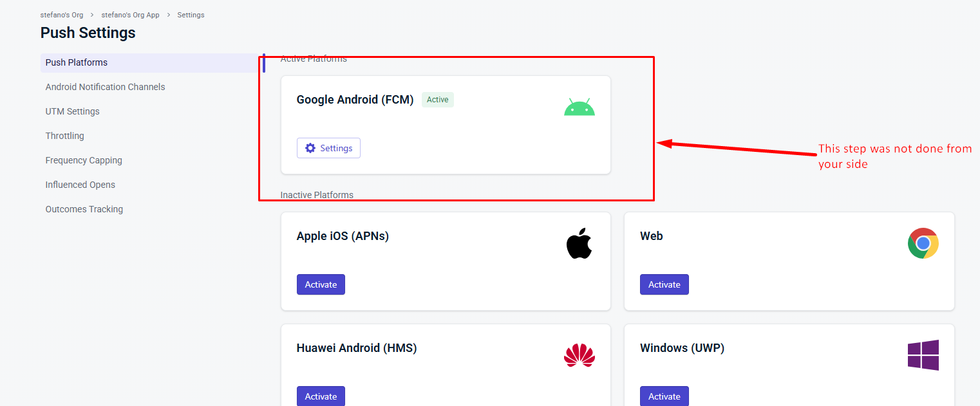The height and width of the screenshot is (406, 980).
Task: Click stefano's Org breadcrumb link
Action: tap(62, 15)
